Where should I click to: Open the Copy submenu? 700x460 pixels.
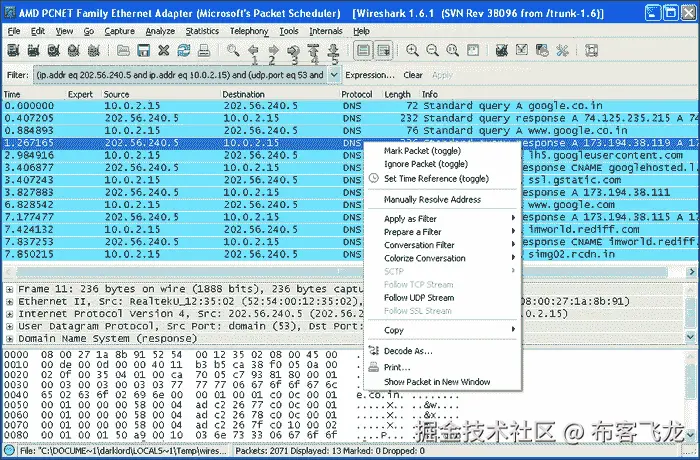pyautogui.click(x=442, y=330)
